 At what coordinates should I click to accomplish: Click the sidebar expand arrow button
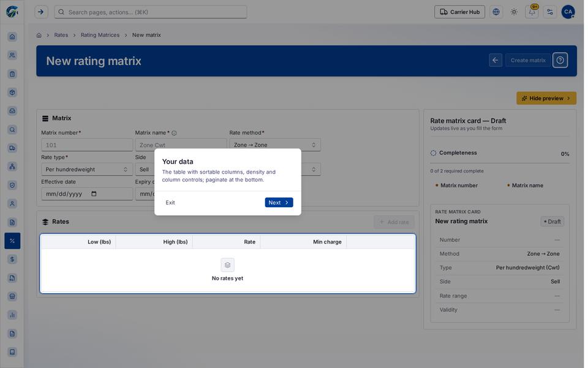pos(41,12)
